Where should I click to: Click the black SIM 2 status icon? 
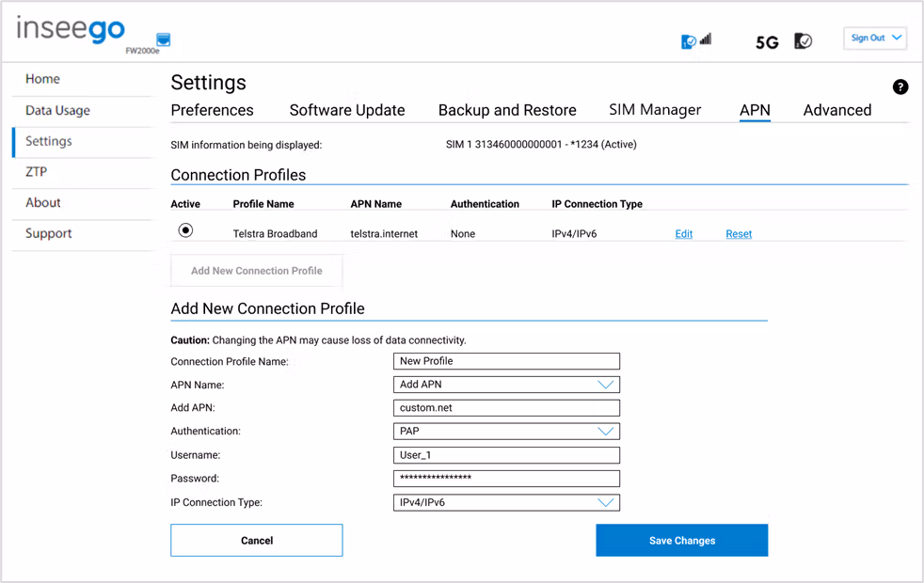803,40
